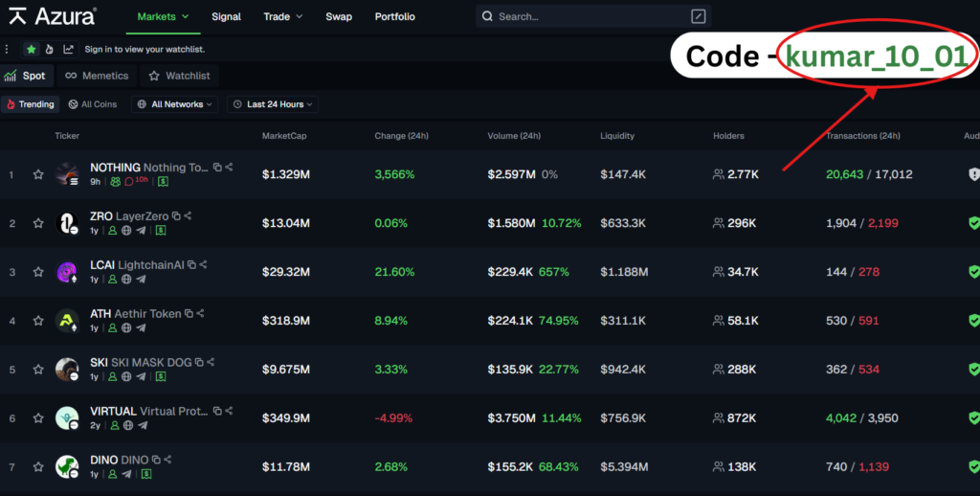Share the NOTHING token
The image size is (980, 496).
229,167
